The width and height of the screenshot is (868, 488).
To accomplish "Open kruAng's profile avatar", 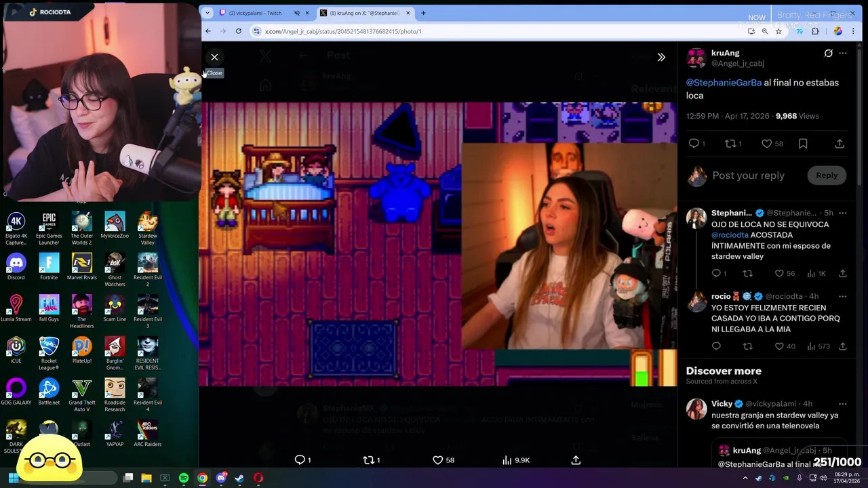I will pyautogui.click(x=696, y=58).
